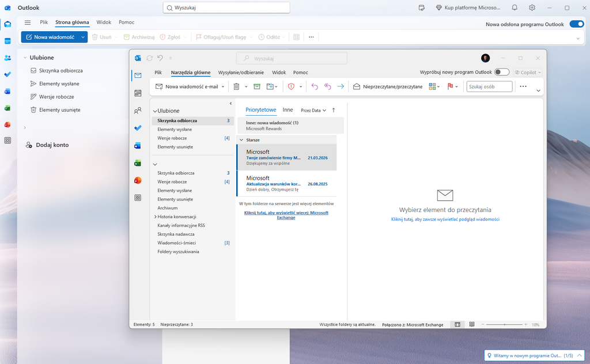Open Calendar icon in classic Outlook sidebar

138,93
